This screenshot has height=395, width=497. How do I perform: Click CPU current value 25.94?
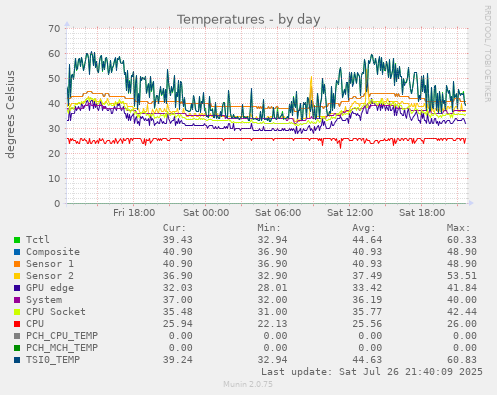pyautogui.click(x=178, y=324)
